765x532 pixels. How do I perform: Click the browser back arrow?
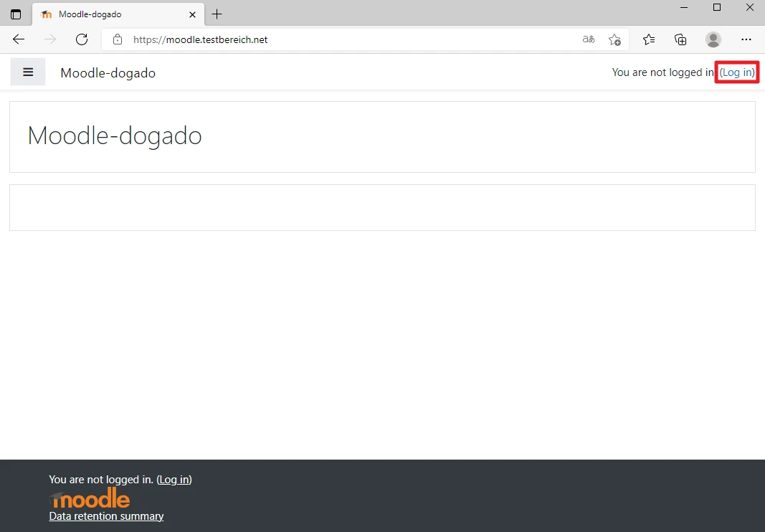coord(19,39)
